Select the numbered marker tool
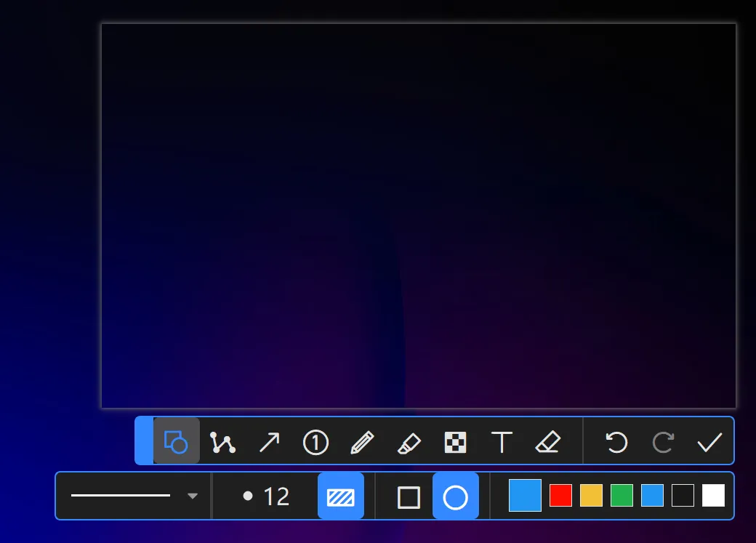 click(x=315, y=442)
